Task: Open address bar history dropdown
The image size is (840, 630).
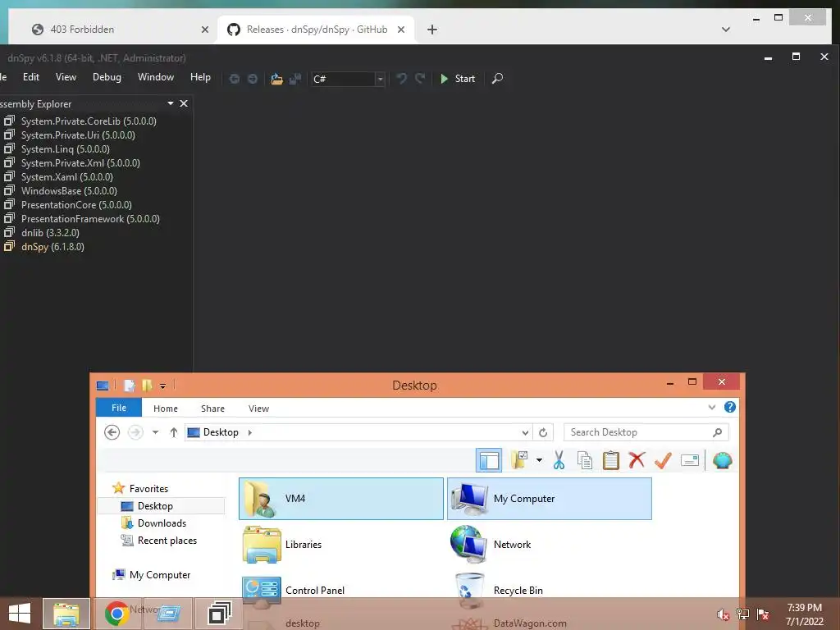Action: 525,433
